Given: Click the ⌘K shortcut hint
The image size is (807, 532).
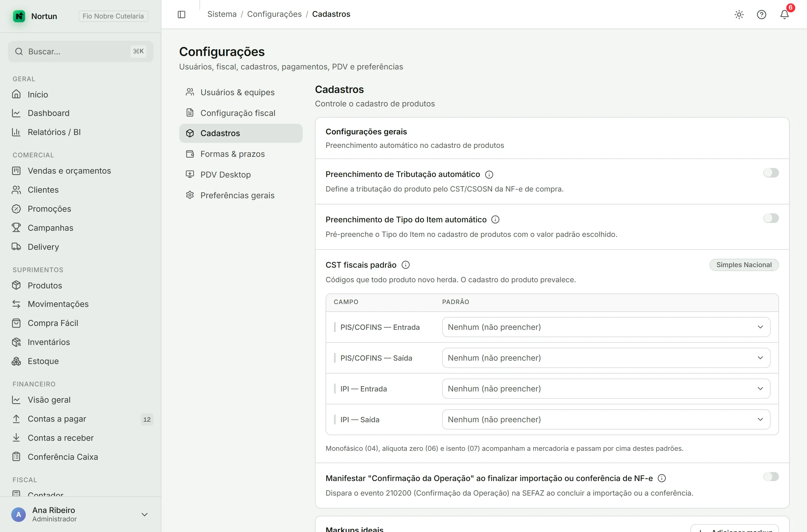Looking at the screenshot, I should (138, 52).
